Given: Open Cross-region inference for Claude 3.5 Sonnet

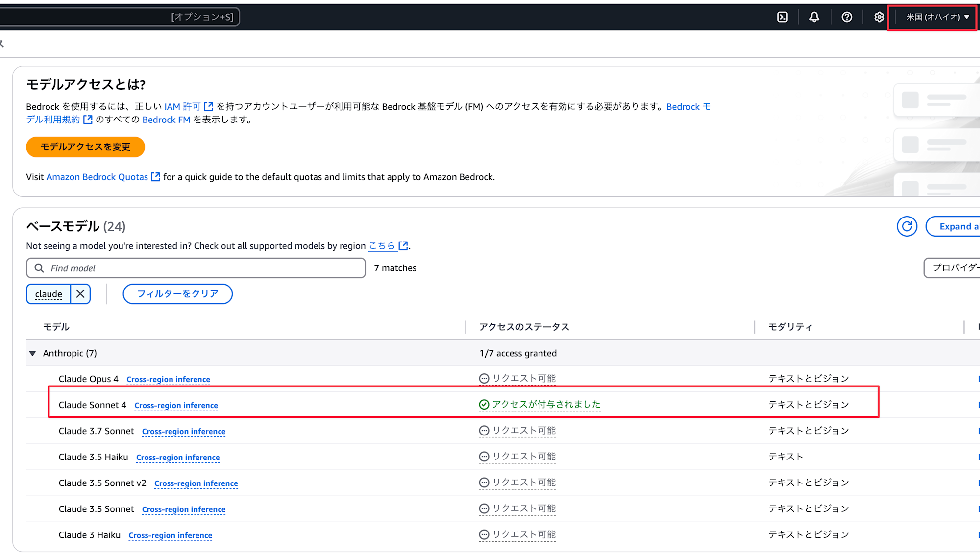Looking at the screenshot, I should [184, 509].
